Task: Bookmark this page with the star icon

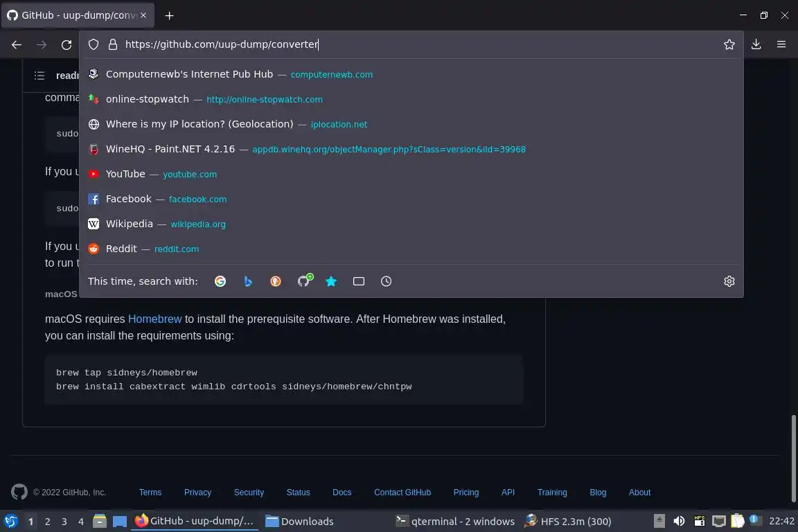Action: [729, 44]
